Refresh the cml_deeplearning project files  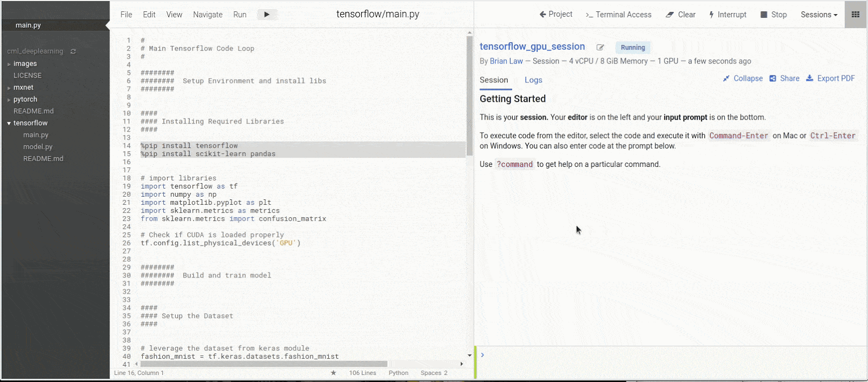coord(73,51)
